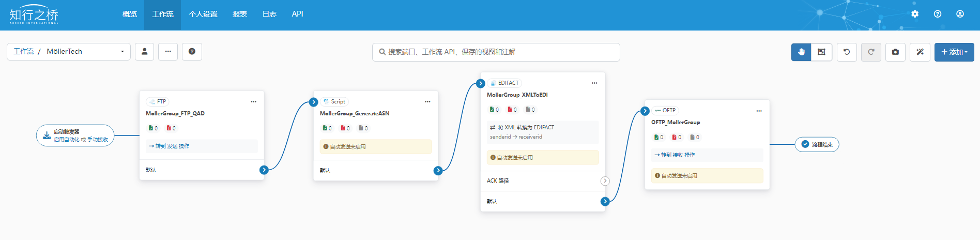This screenshot has height=240, width=980.
Task: Click the 启用自动化 link in trigger
Action: coord(67,140)
